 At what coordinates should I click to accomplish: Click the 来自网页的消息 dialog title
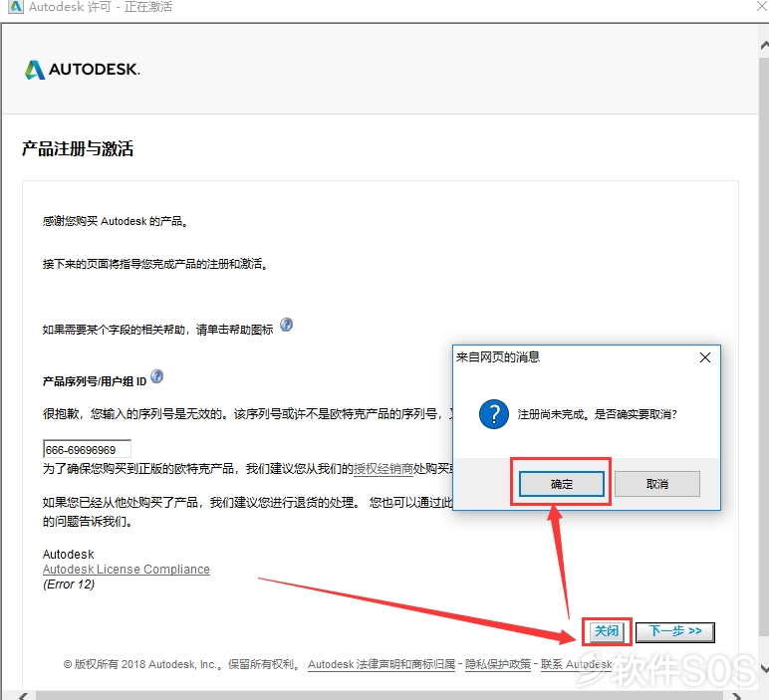pos(498,357)
